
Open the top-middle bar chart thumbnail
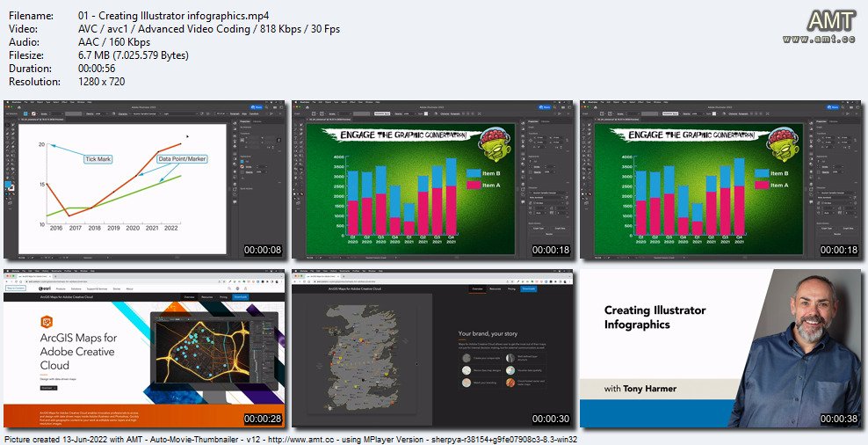(433, 179)
